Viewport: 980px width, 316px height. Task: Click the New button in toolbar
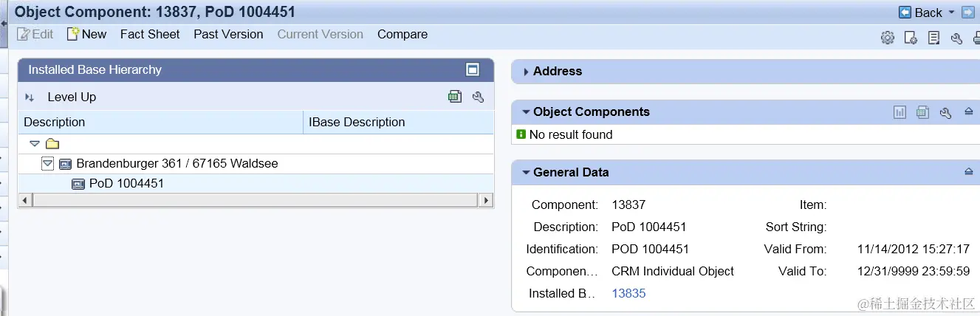(x=86, y=34)
